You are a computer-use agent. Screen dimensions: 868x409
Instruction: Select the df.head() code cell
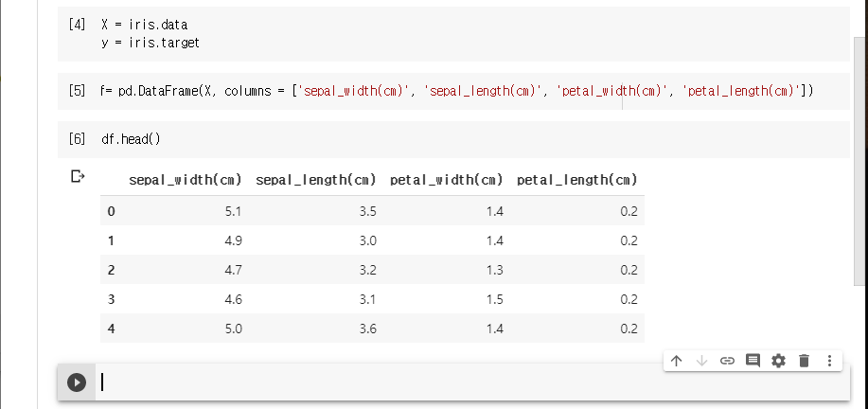pos(132,138)
